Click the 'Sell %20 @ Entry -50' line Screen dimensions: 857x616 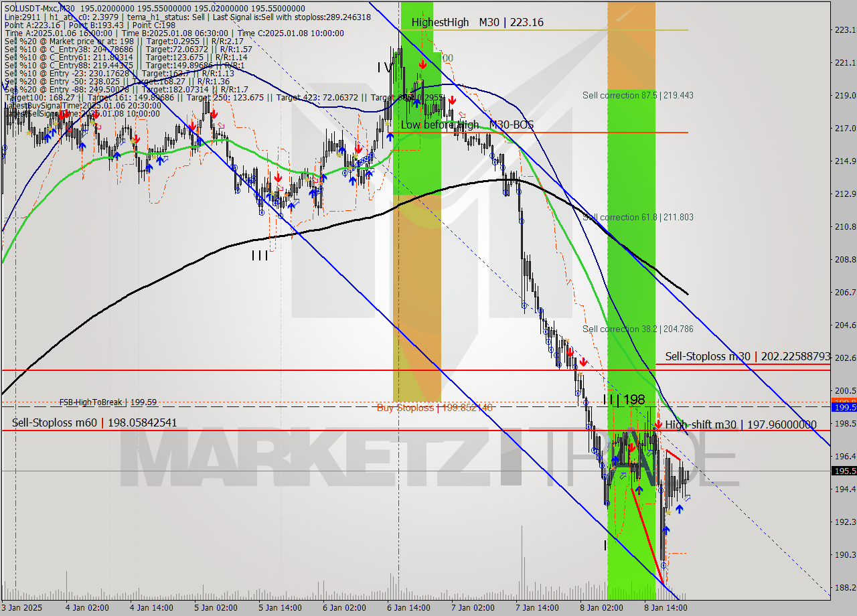coord(116,82)
